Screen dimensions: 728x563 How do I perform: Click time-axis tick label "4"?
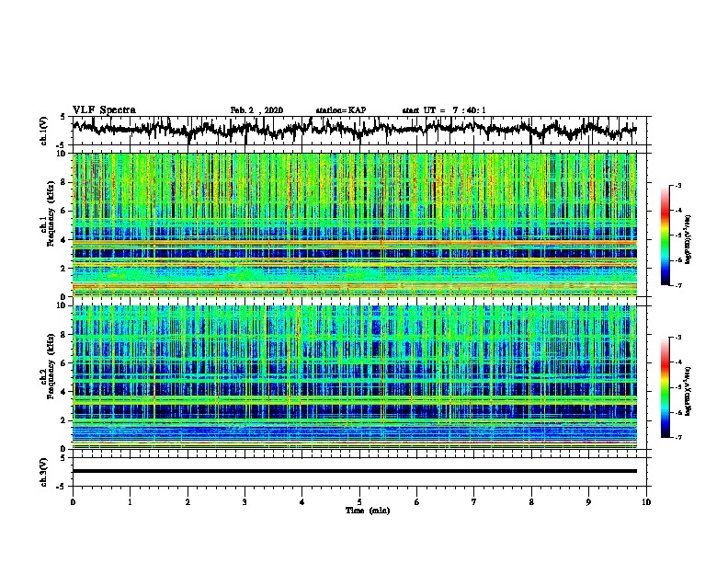(x=302, y=502)
